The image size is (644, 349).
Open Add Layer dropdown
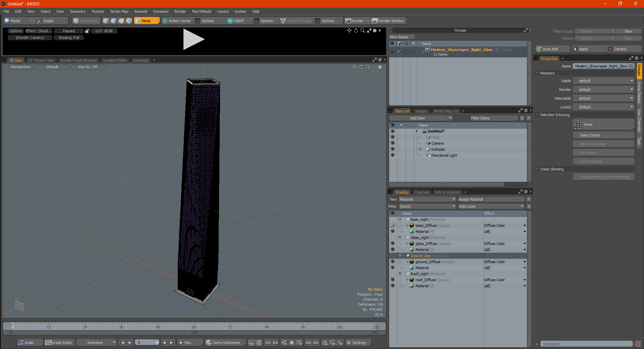tap(491, 206)
